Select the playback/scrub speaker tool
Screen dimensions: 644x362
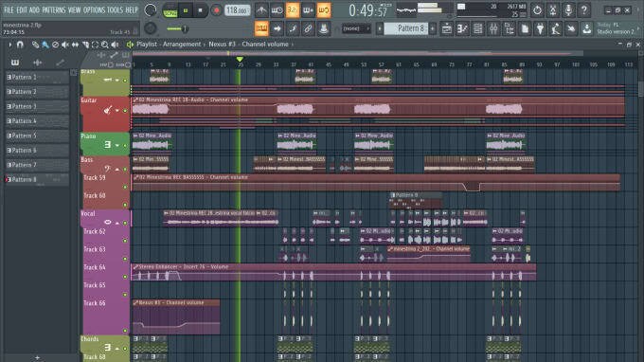[x=115, y=45]
